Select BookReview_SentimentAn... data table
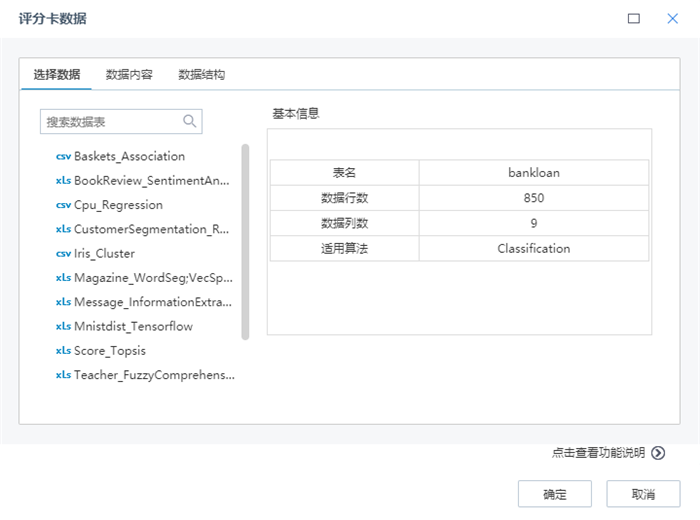700x520 pixels. [x=152, y=181]
